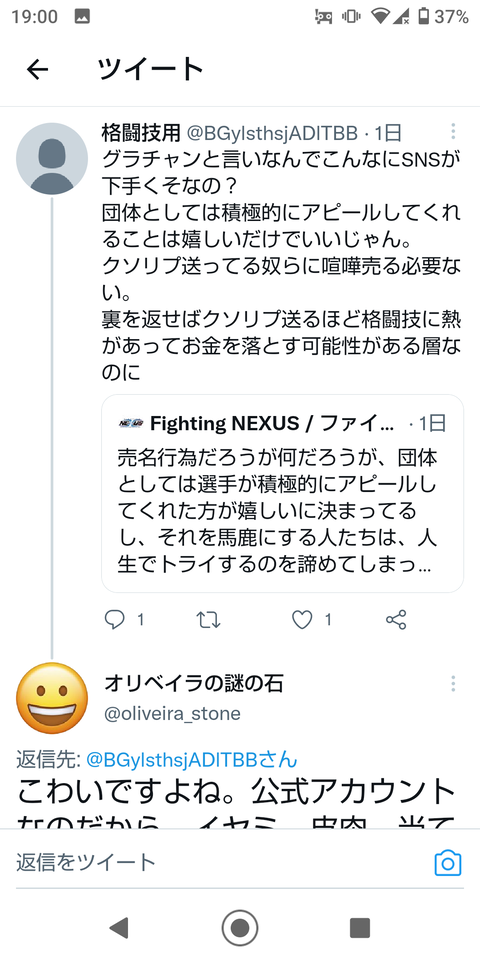Image resolution: width=480 pixels, height=960 pixels.
Task: Tap the Android home circle button
Action: [x=240, y=928]
